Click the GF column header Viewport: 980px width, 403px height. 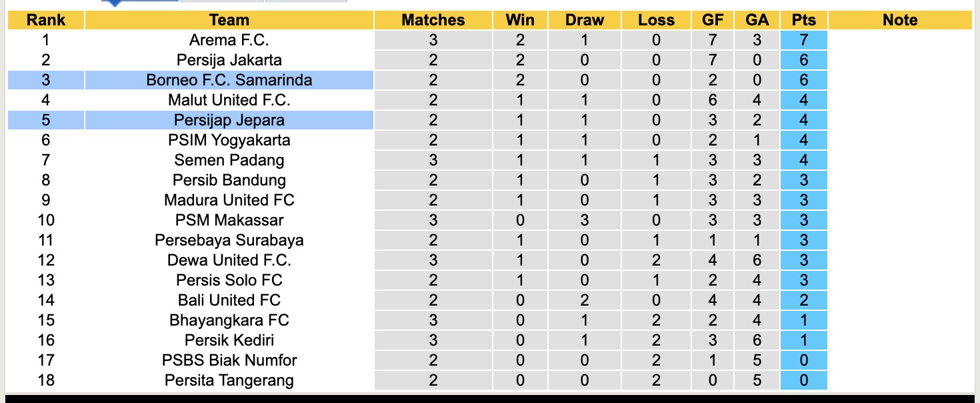[713, 20]
